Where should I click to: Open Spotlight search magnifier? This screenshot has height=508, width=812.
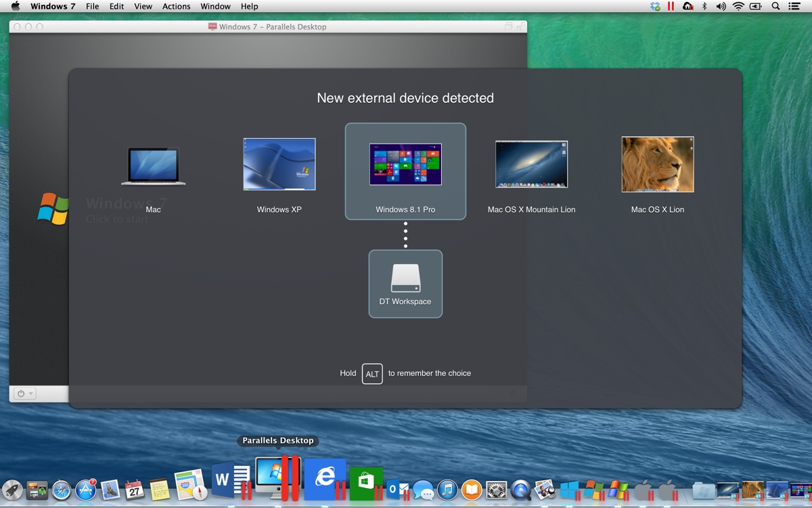(x=776, y=7)
